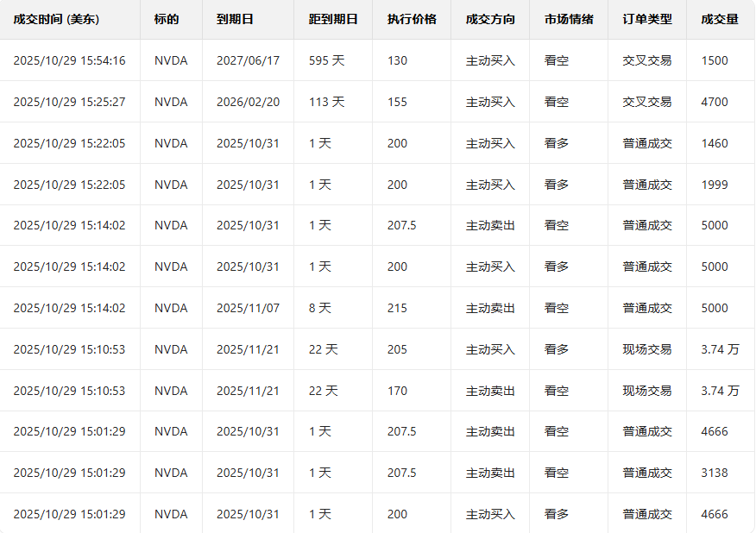Sort by the 标的 column header
Image resolution: width=756 pixels, height=533 pixels.
pos(167,19)
